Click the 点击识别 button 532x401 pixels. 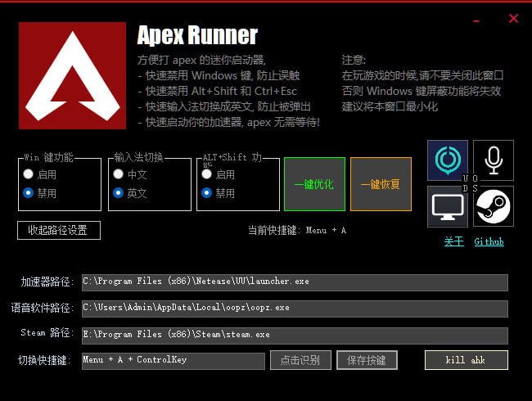(300, 360)
